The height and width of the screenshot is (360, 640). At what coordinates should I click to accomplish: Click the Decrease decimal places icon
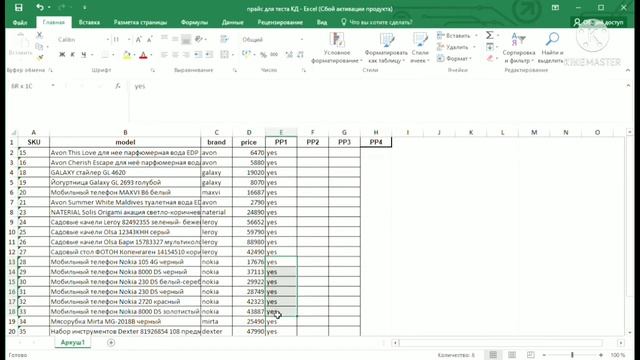pos(300,54)
